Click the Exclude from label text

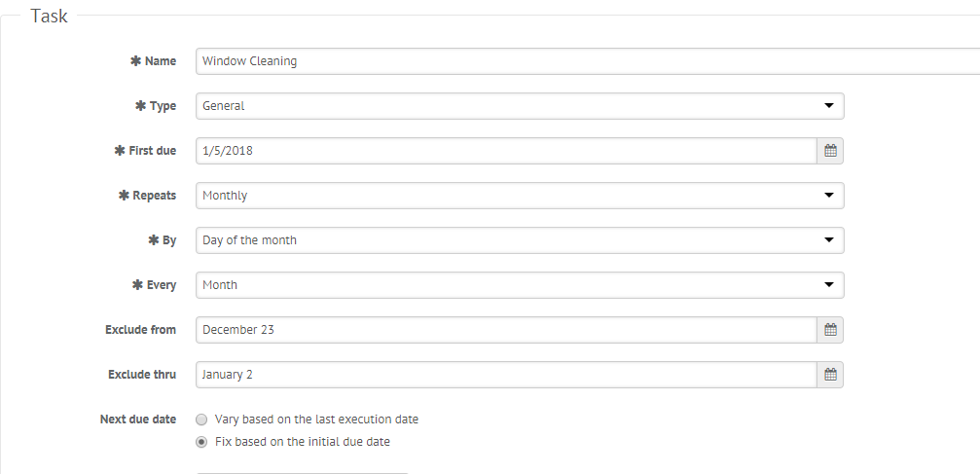pyautogui.click(x=140, y=330)
